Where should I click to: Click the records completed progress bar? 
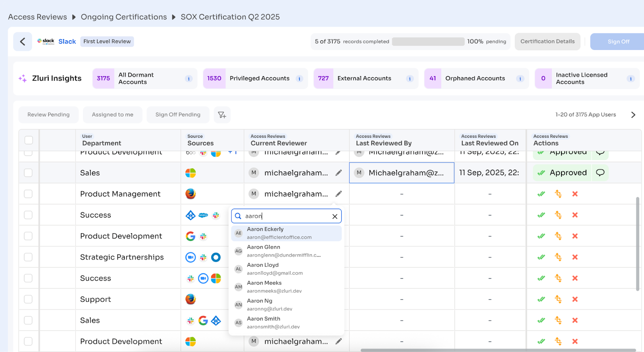(428, 41)
